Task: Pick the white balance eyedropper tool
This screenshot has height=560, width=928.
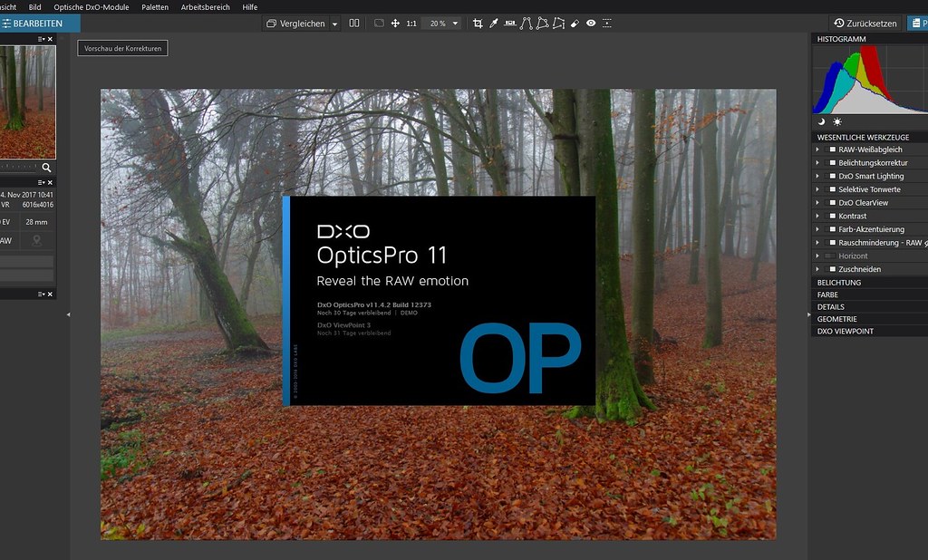Action: click(x=494, y=23)
